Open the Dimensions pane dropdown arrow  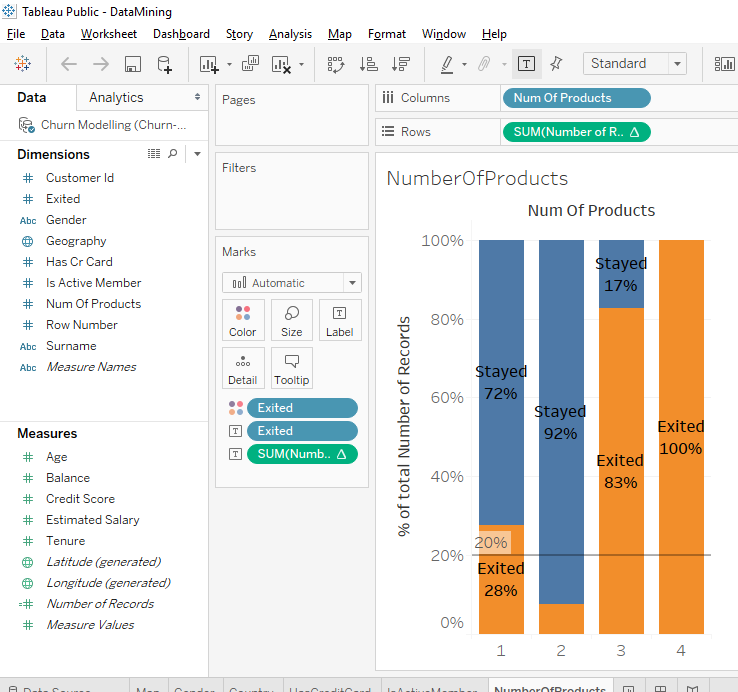coord(197,154)
